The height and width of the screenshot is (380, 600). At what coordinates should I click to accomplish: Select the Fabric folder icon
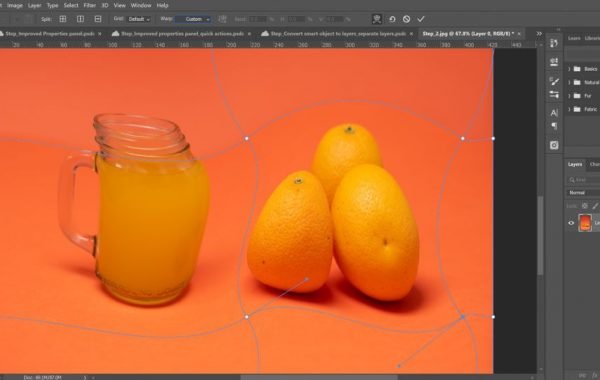coord(577,109)
